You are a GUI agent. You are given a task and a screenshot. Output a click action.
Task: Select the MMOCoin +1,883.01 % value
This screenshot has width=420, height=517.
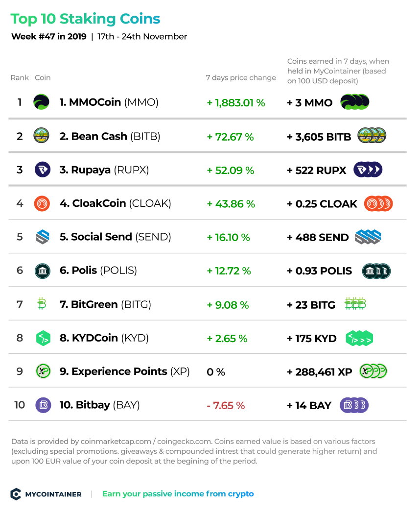pos(236,103)
